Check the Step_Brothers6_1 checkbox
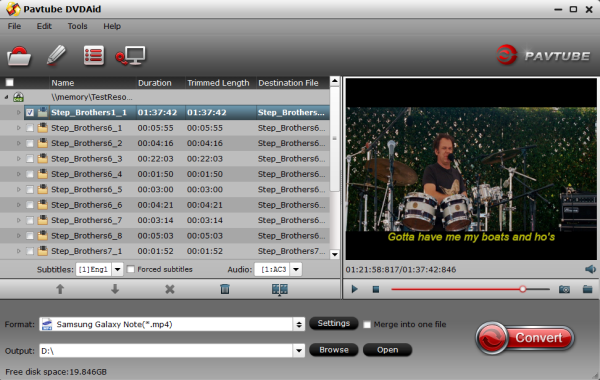 30,128
